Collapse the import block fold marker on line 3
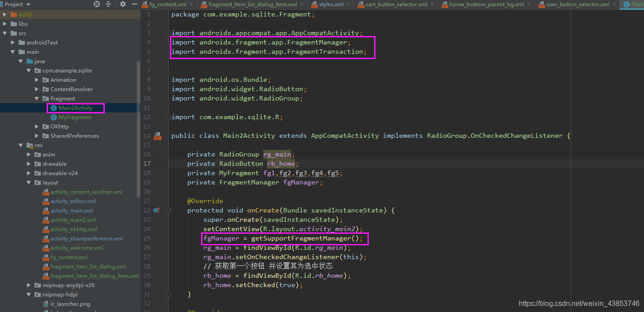This screenshot has width=644, height=312. point(168,33)
